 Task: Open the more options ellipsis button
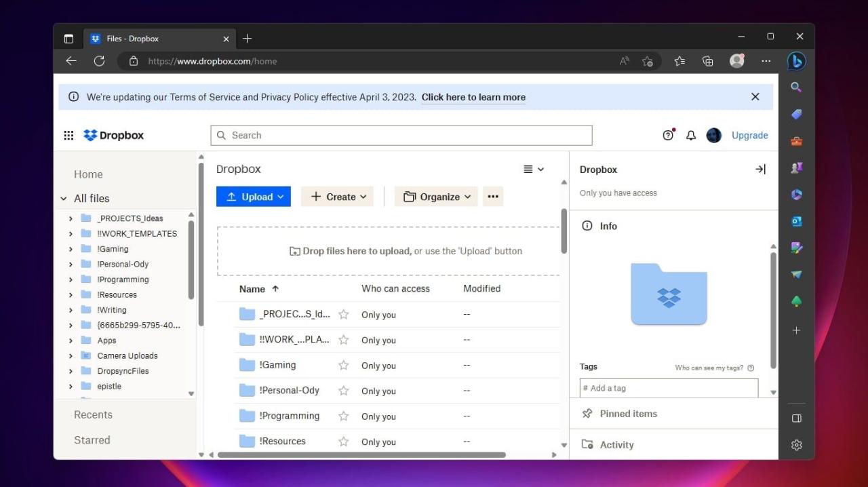493,197
